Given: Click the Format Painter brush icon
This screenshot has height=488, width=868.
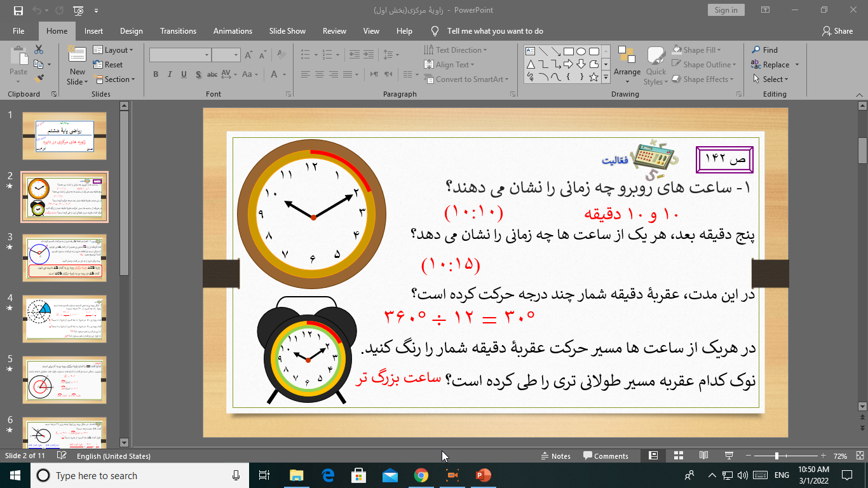Looking at the screenshot, I should coord(39,79).
